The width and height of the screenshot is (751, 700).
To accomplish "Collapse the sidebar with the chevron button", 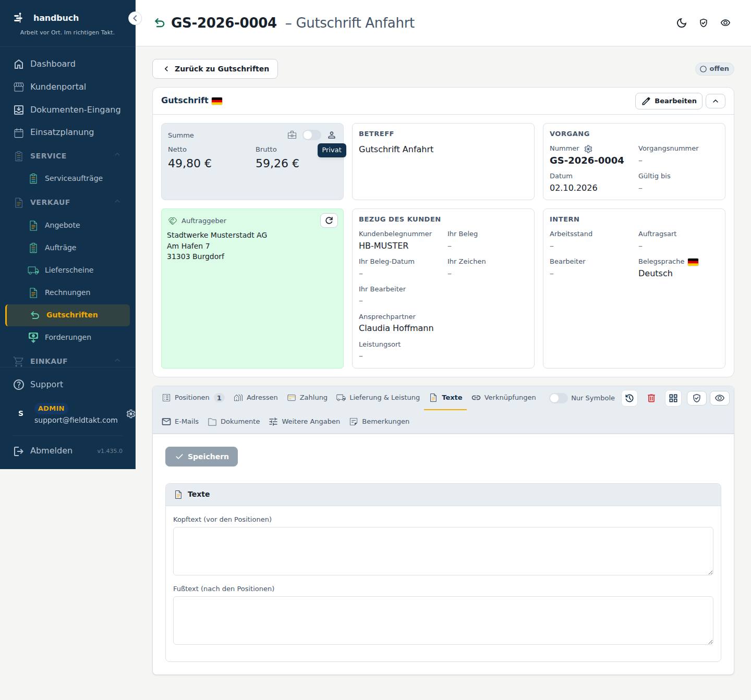I will [x=135, y=18].
